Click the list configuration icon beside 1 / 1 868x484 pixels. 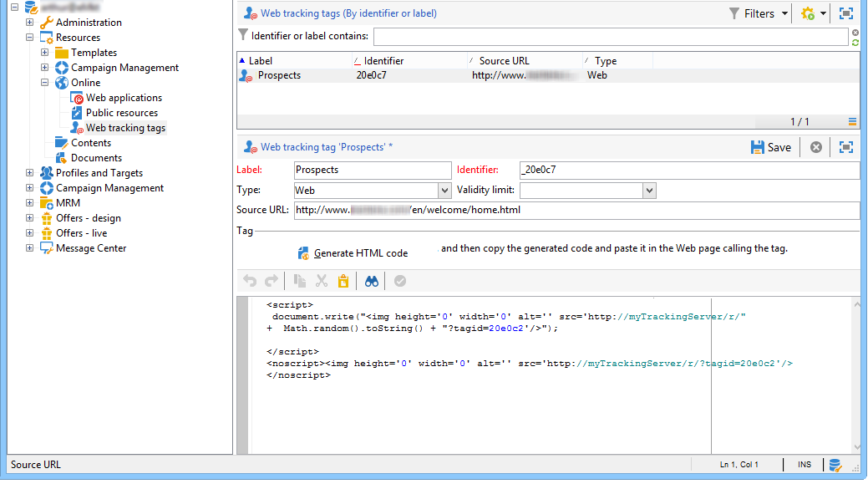pos(853,122)
